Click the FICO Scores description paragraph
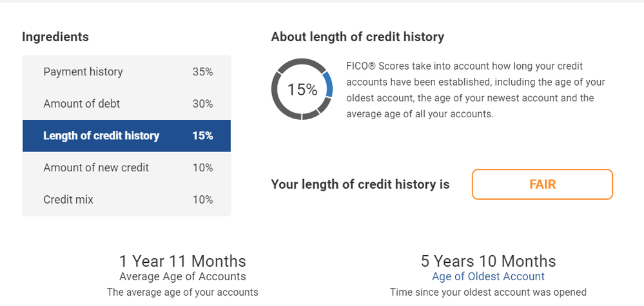 [x=476, y=90]
